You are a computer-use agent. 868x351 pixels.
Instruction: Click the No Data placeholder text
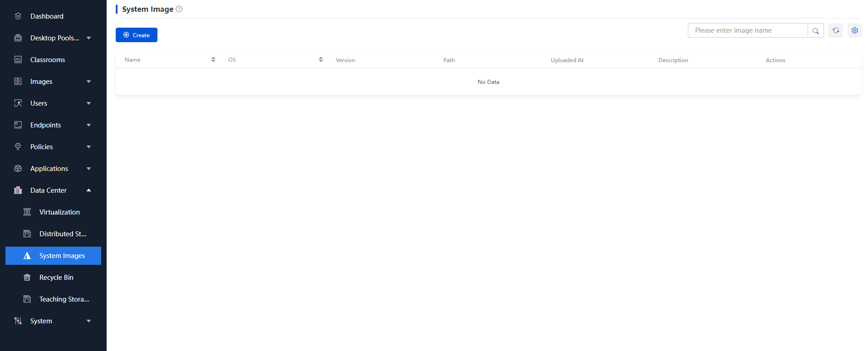click(x=488, y=82)
